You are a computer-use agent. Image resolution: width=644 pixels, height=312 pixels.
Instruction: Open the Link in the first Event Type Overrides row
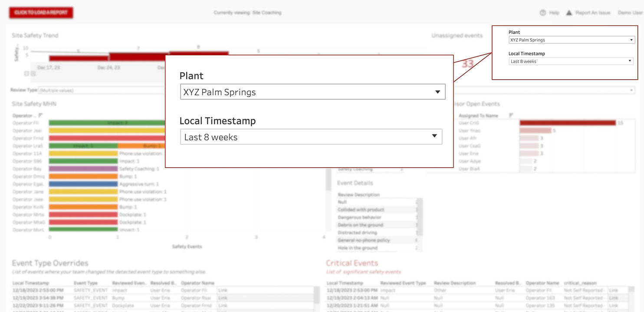point(223,290)
